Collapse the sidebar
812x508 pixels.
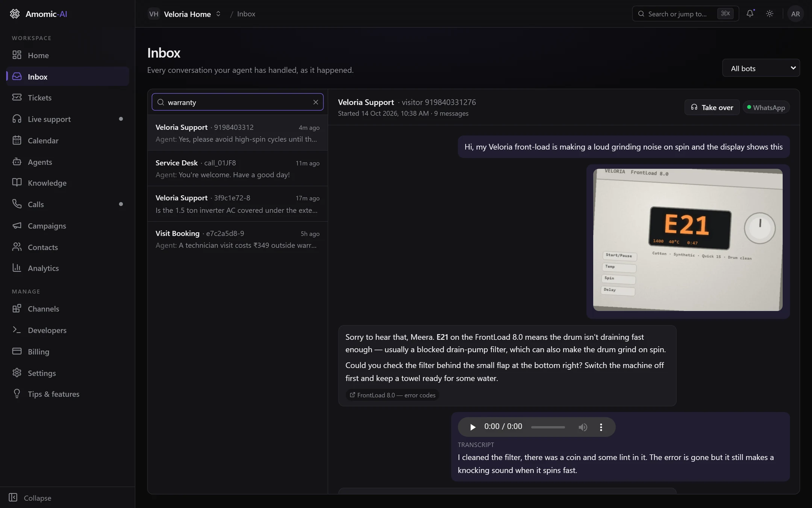pyautogui.click(x=30, y=497)
